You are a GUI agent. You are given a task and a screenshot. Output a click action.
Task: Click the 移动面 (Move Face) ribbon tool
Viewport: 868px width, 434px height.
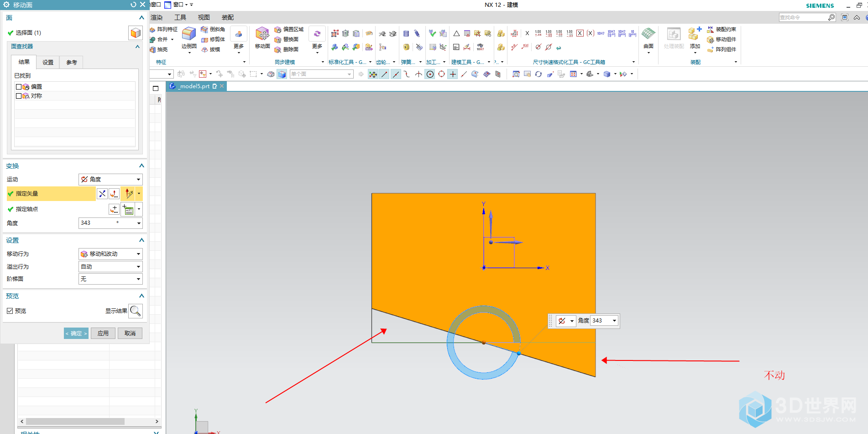click(262, 37)
